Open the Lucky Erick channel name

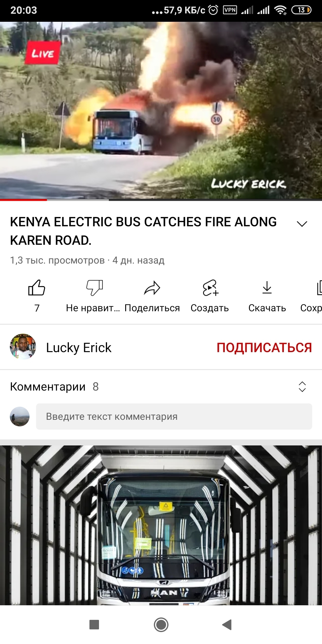79,348
